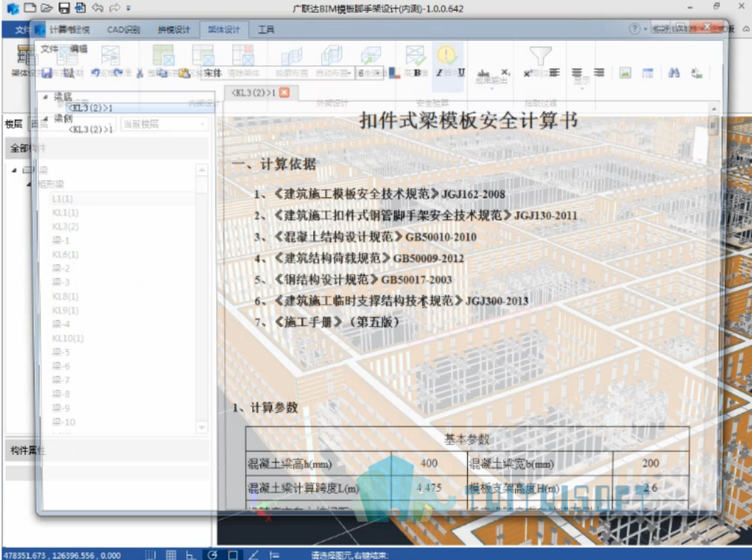The height and width of the screenshot is (560, 752).
Task: Select the <KL3(2)>1 item under 梁侧
Action: [x=91, y=129]
